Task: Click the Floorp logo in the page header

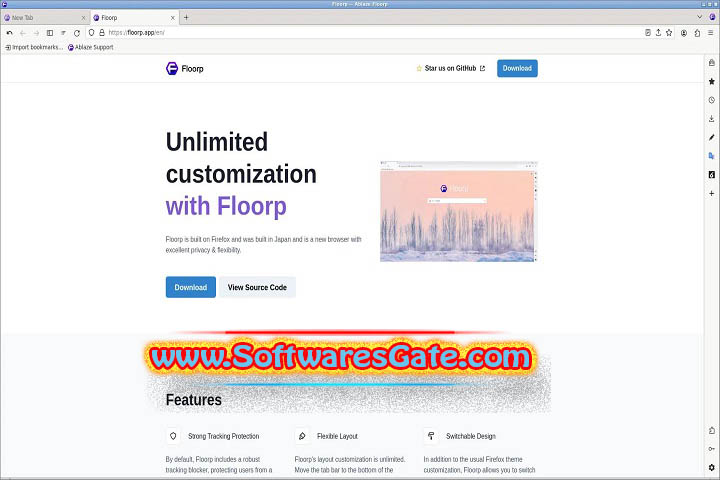Action: (x=185, y=68)
